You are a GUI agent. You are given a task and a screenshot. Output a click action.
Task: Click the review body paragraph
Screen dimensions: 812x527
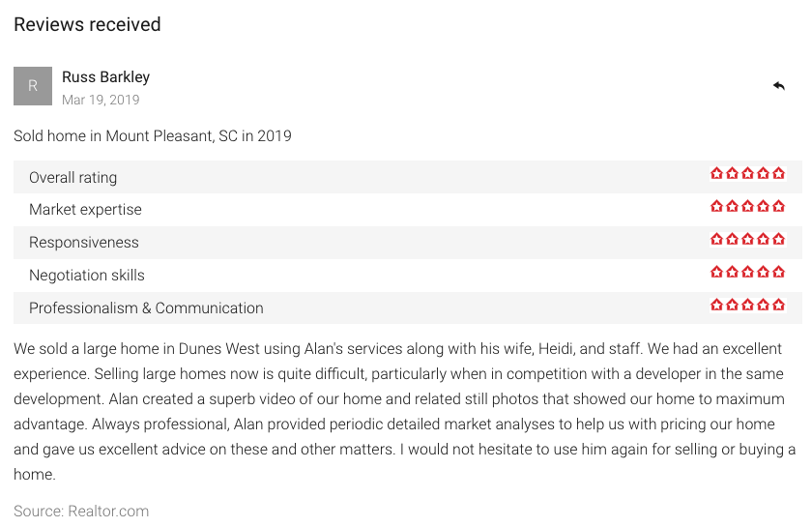pyautogui.click(x=404, y=411)
